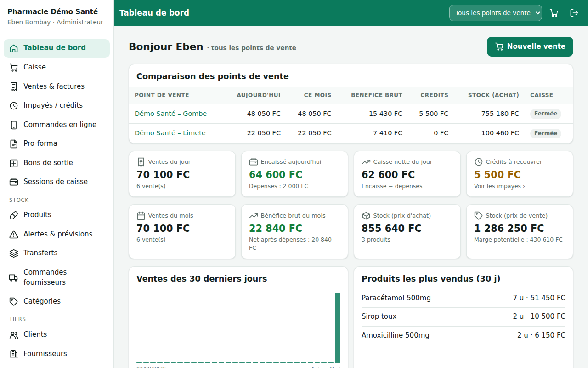Click the Fermée badge in Gombe row
Viewport: 588px width, 368px height.
[546, 114]
